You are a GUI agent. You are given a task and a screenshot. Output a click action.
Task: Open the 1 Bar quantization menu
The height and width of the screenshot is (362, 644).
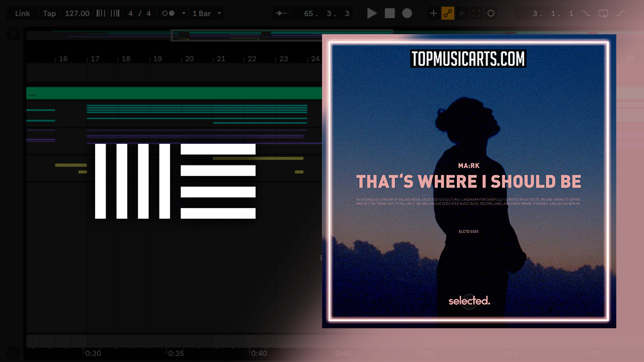tap(206, 14)
